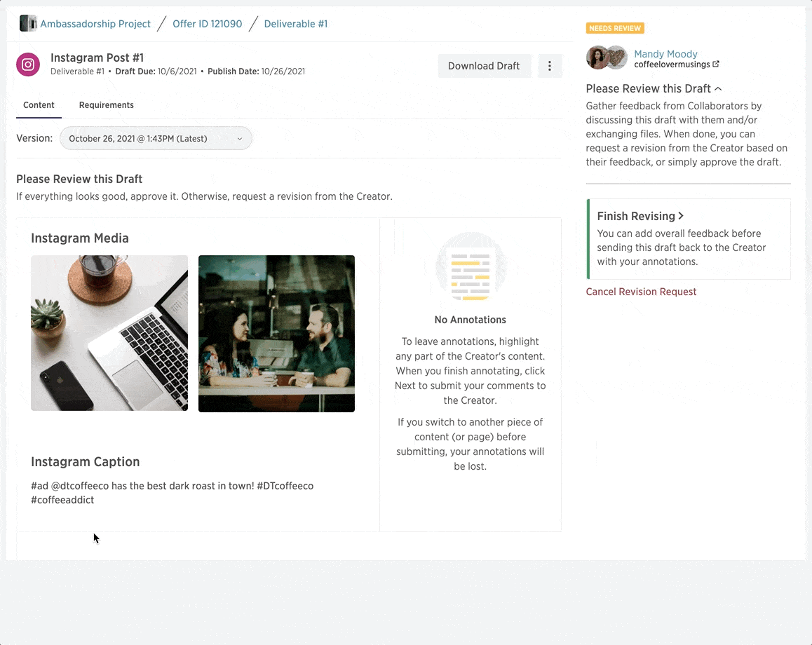Open Mandy Moody's profile link
The height and width of the screenshot is (645, 812).
tap(665, 54)
